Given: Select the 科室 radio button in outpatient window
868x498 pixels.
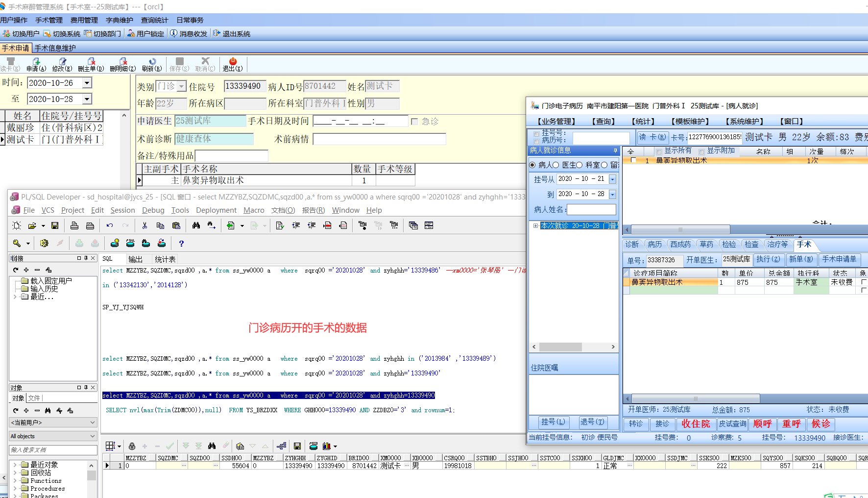Looking at the screenshot, I should (579, 165).
